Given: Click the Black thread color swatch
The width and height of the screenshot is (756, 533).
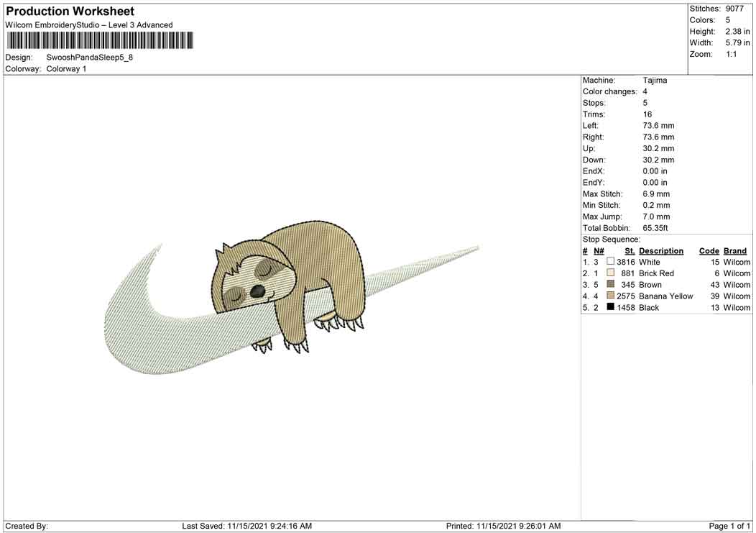Looking at the screenshot, I should (610, 306).
